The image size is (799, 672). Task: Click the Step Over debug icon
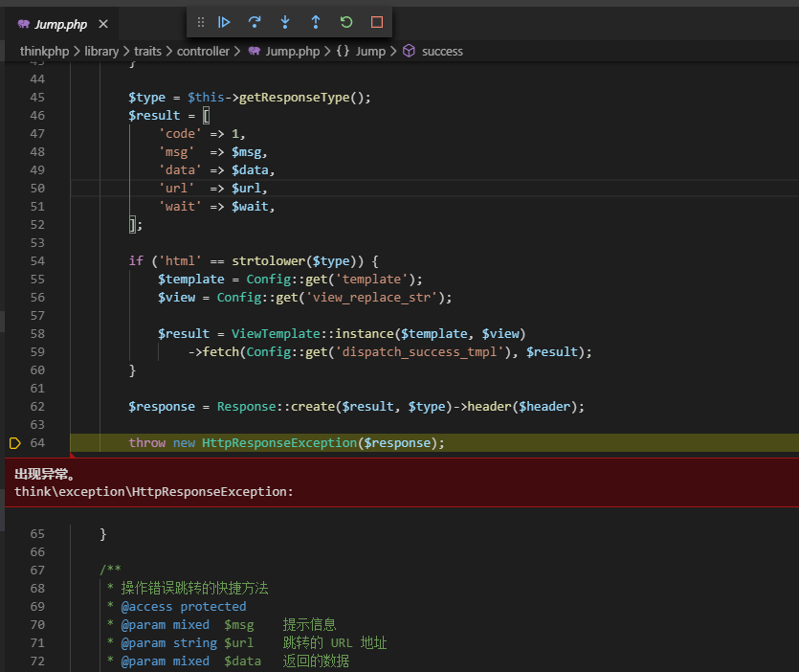(255, 21)
